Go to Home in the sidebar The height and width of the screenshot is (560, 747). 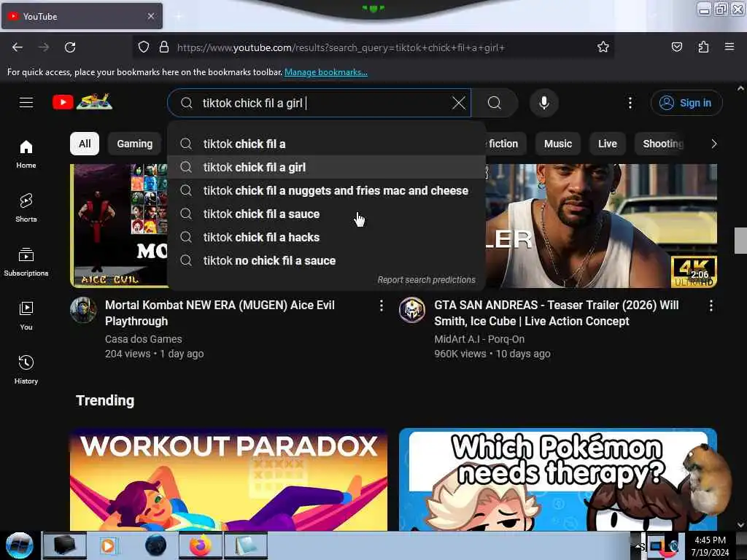pyautogui.click(x=26, y=155)
